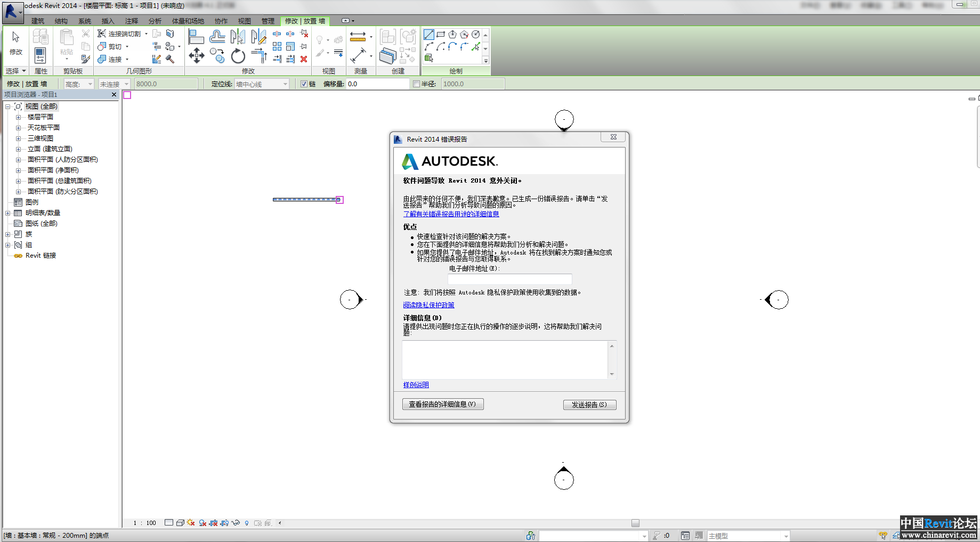980x542 pixels.
Task: Activate the Copy tool
Action: click(x=217, y=55)
